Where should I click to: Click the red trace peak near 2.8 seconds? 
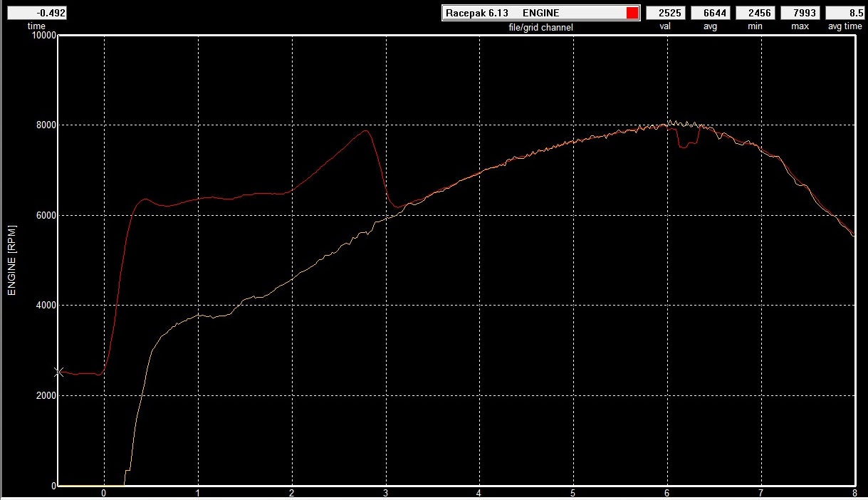tap(366, 130)
